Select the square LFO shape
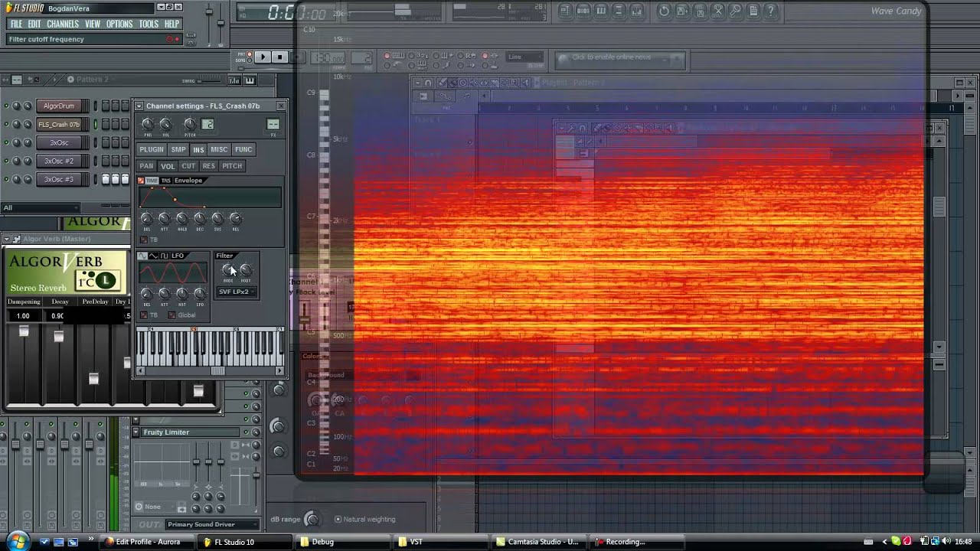980x551 pixels. click(164, 256)
